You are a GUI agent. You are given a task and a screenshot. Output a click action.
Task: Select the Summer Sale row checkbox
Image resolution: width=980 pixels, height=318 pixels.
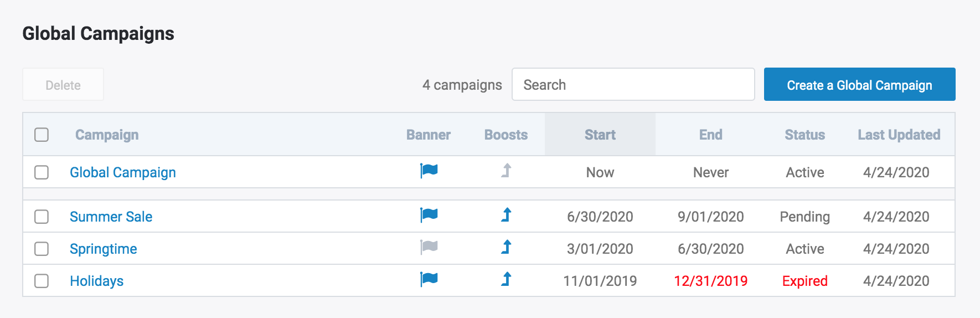(x=42, y=217)
